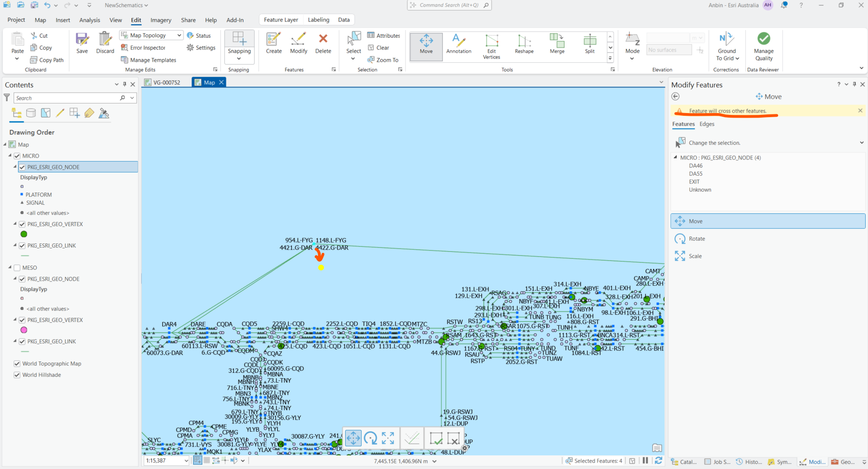Zoom To the selected features
Image resolution: width=868 pixels, height=469 pixels.
(x=383, y=60)
